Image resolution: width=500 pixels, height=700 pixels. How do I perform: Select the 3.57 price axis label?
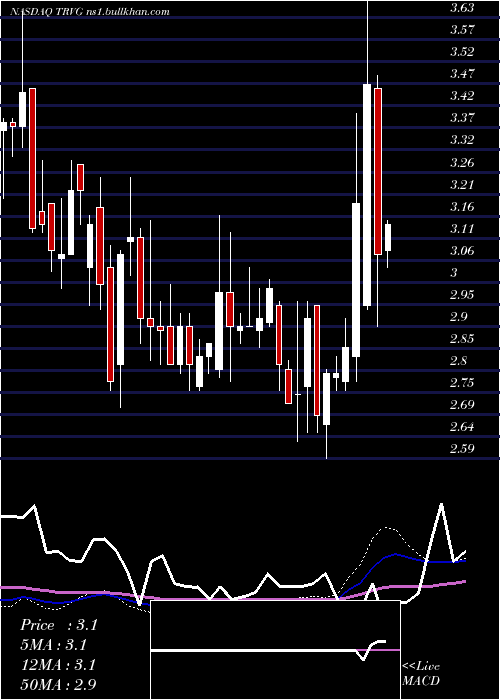pyautogui.click(x=462, y=30)
